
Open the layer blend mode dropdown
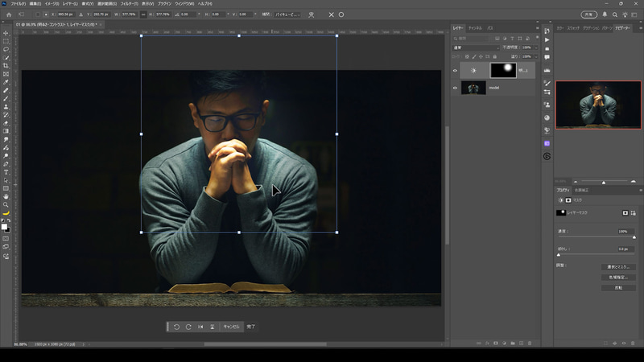click(x=477, y=47)
